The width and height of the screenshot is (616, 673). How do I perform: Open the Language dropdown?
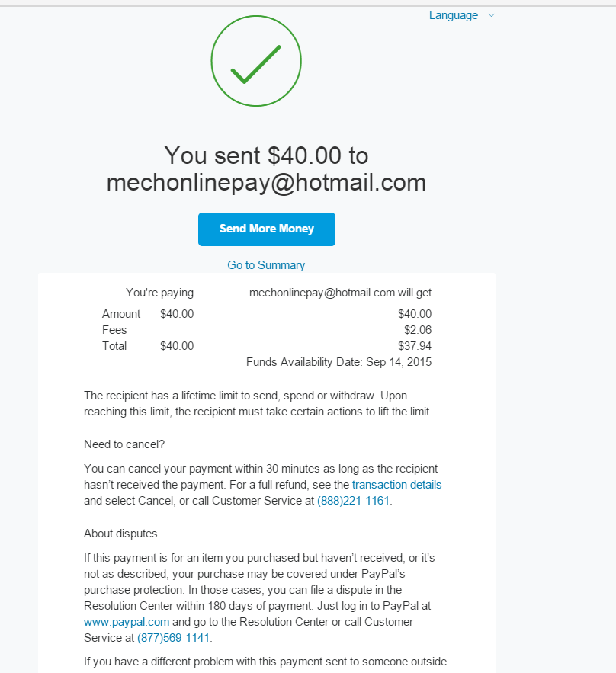point(454,15)
